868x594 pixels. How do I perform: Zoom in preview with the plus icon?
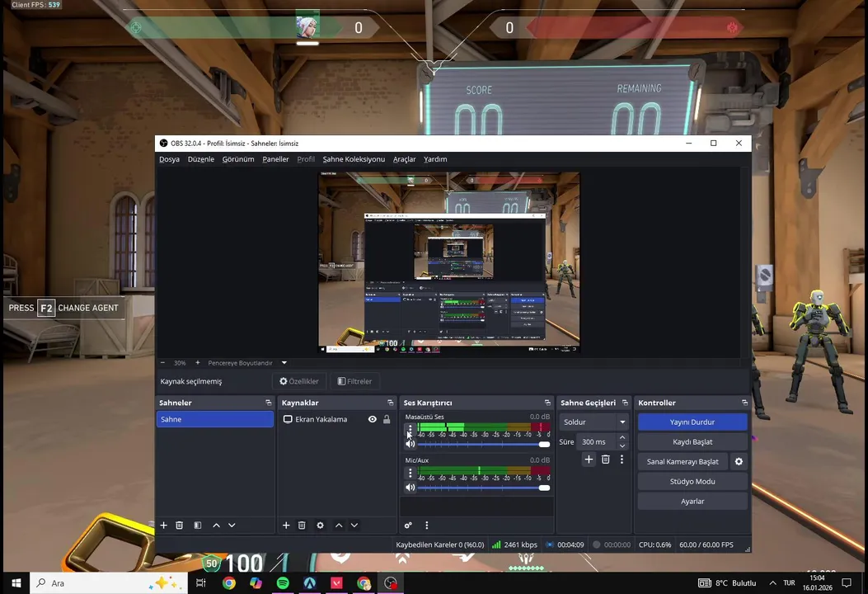(198, 363)
